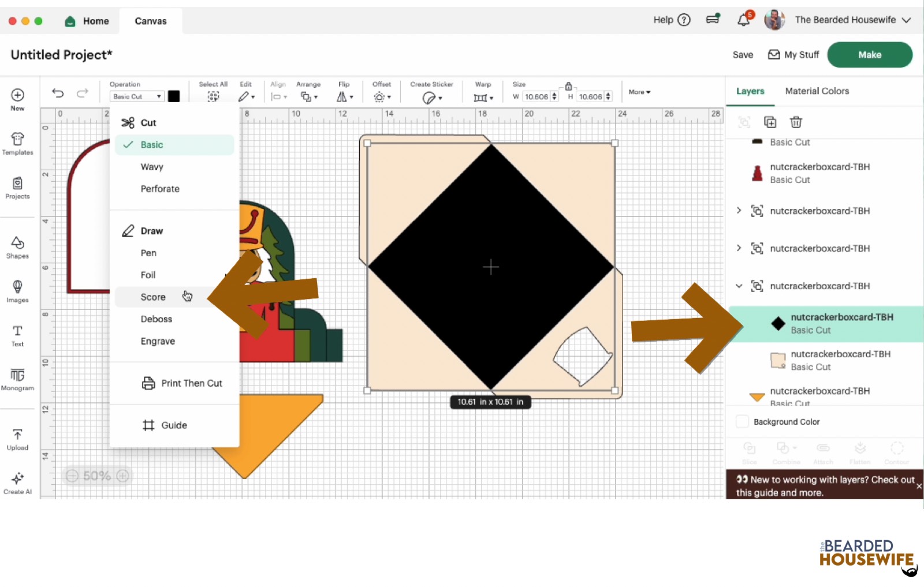Open the Shapes tool
This screenshot has height=587, width=924.
(17, 247)
